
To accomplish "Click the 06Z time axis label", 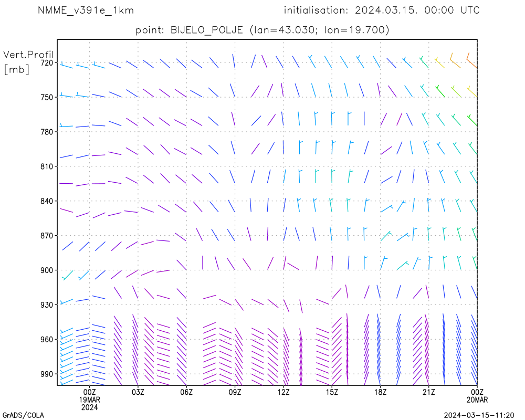I will pos(186,392).
